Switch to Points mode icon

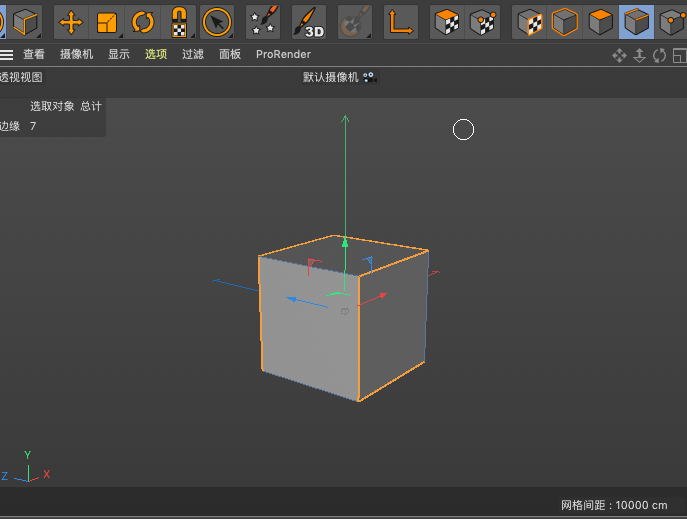point(671,22)
